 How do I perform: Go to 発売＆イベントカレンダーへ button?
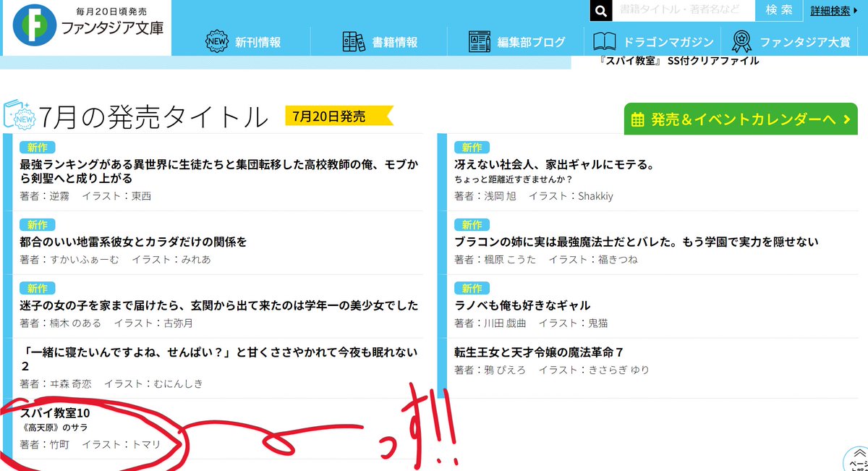pyautogui.click(x=741, y=119)
